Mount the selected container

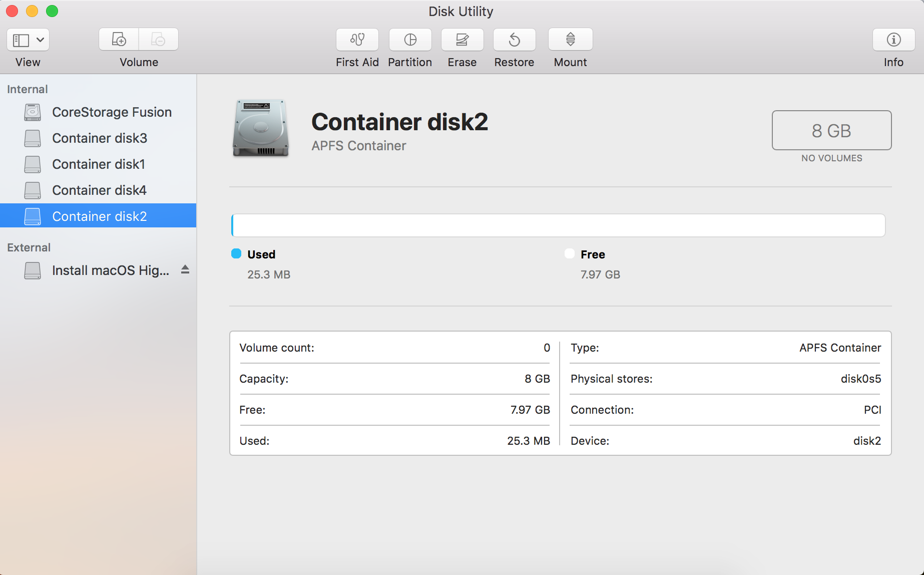click(570, 40)
